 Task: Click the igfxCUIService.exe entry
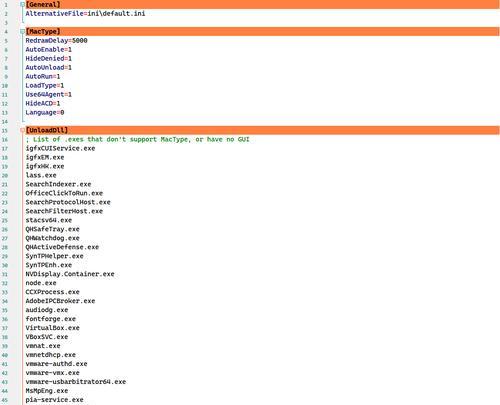(60, 148)
